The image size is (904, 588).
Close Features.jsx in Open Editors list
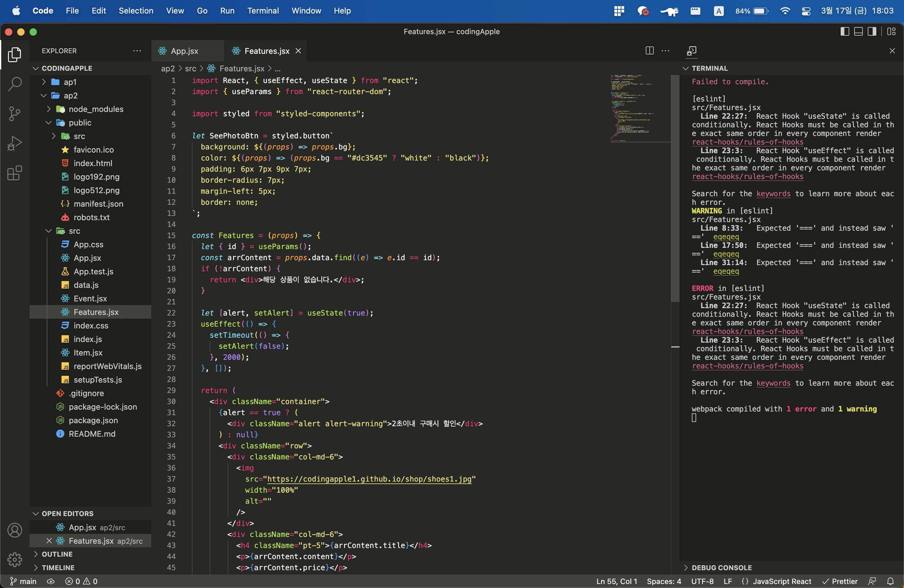pyautogui.click(x=49, y=541)
